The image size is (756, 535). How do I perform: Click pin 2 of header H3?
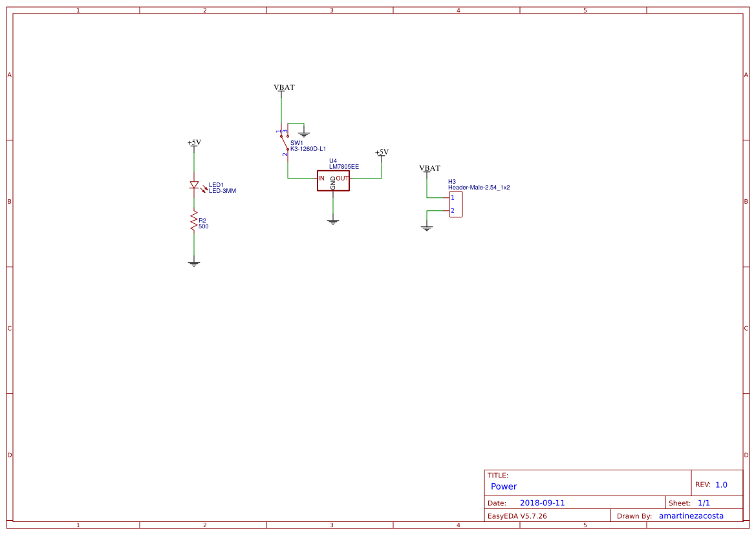pos(453,211)
